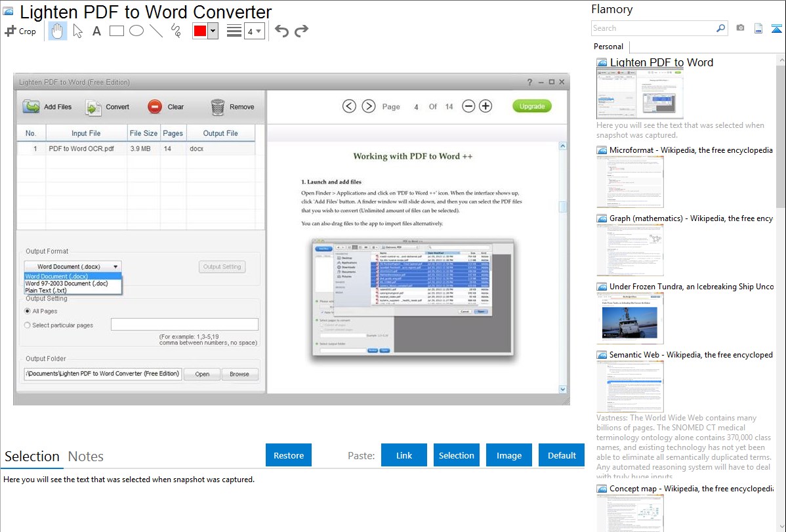
Task: Click the Input File column header
Action: [x=86, y=133]
